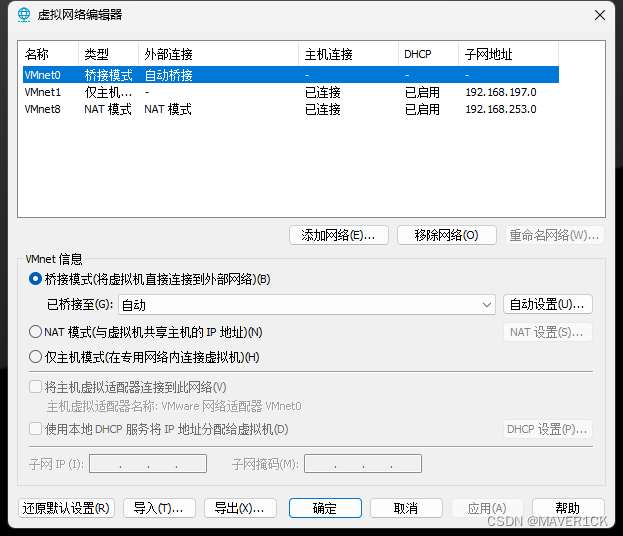Click subnet address 192.168.197.0
Screen dimensions: 623x536
click(501, 92)
